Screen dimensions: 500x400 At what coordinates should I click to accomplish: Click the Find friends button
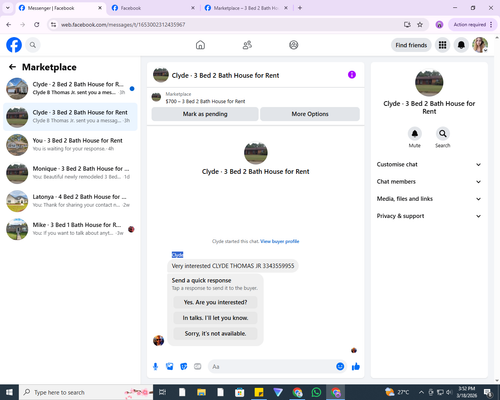tap(411, 45)
